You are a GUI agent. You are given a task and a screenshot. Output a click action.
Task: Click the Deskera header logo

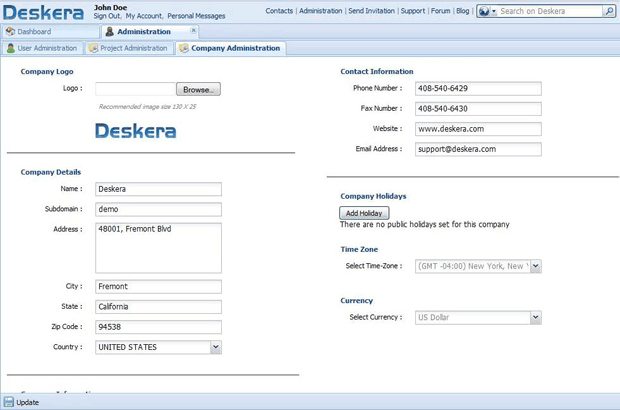(43, 12)
